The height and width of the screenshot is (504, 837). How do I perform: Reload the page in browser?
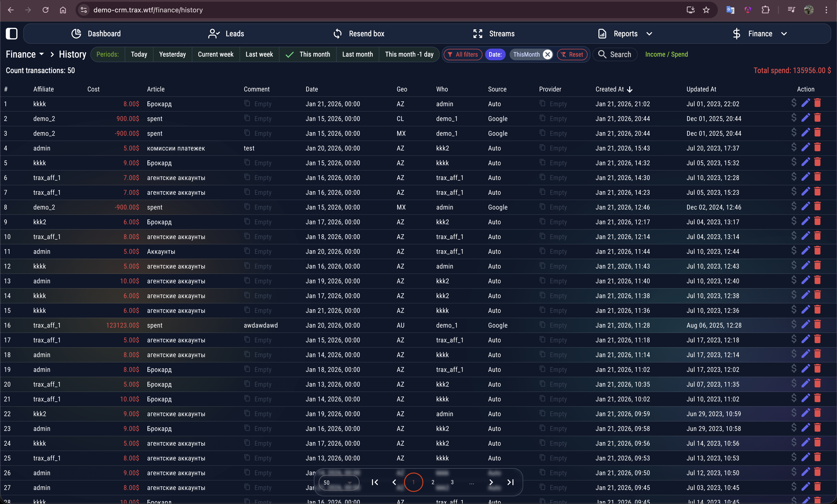coord(46,10)
